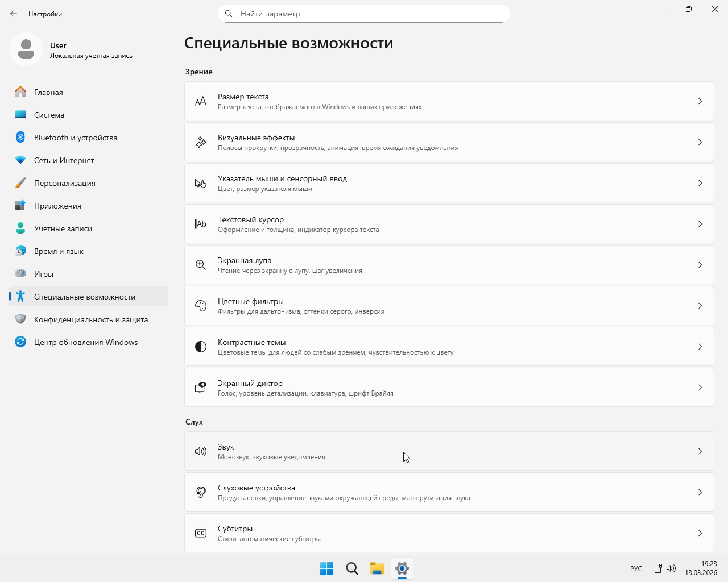Screen dimensions: 728x582
Task: Click the magnifier plus icon for Экранная лупа
Action: point(201,265)
